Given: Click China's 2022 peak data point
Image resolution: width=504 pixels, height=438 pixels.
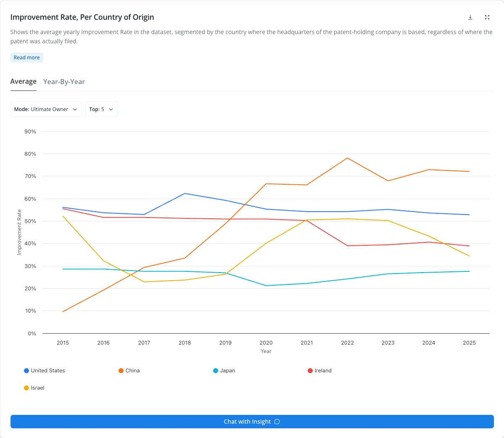Looking at the screenshot, I should [x=348, y=158].
